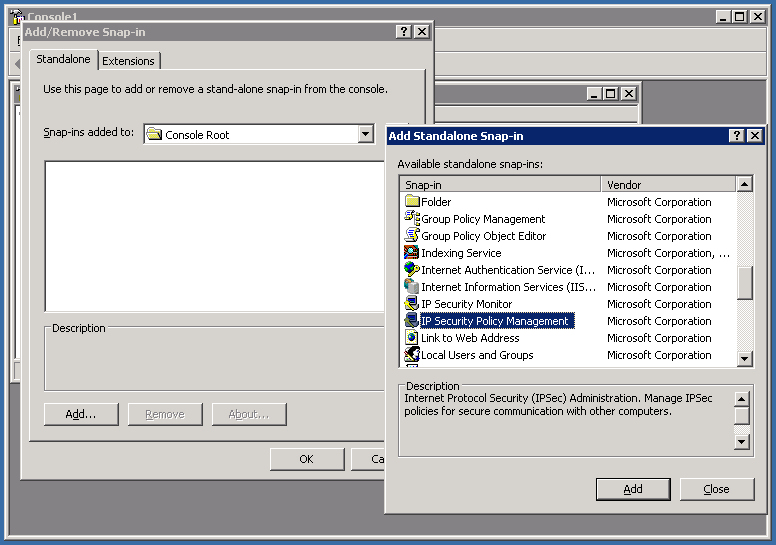
Task: Select the IP Security Monitor icon
Action: coord(411,304)
